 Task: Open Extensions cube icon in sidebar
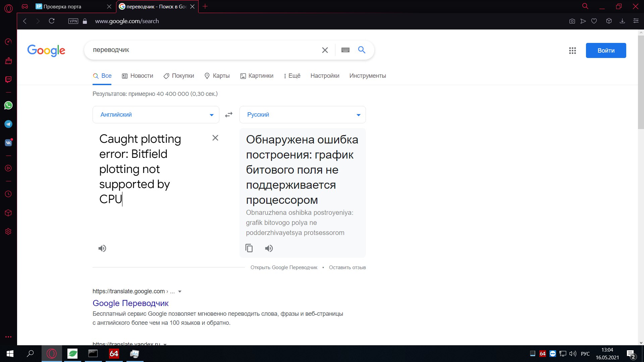pyautogui.click(x=8, y=213)
